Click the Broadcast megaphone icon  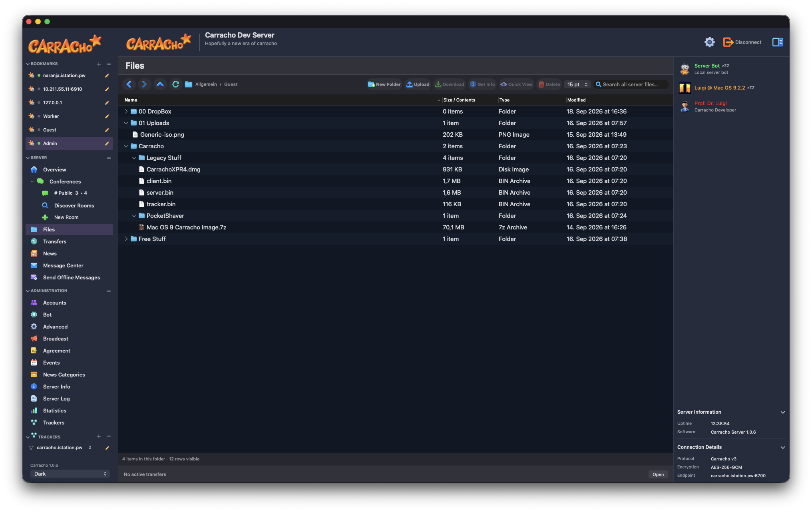[34, 339]
